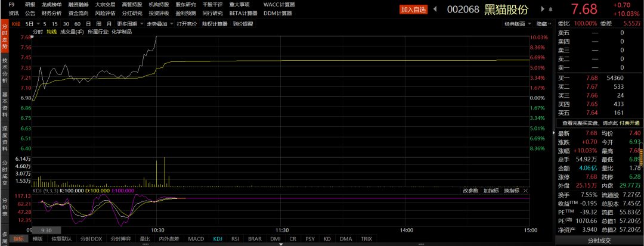Switch to 周 weekly period
Image resolution: width=644 pixels, height=246 pixels.
coord(98,24)
